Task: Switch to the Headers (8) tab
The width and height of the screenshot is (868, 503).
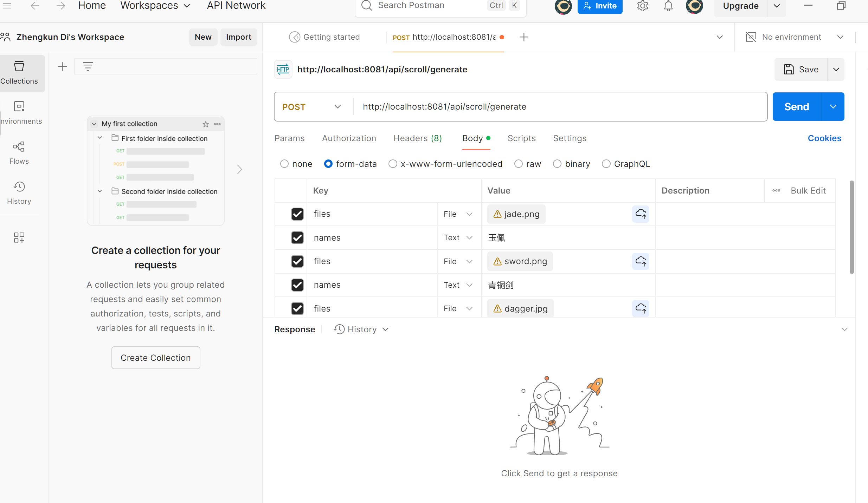Action: [x=417, y=138]
